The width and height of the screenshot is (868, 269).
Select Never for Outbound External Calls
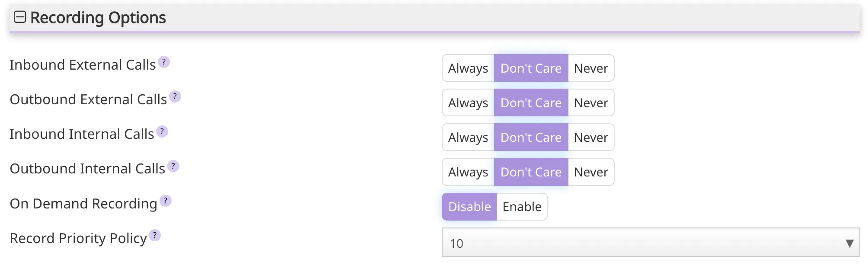point(591,102)
